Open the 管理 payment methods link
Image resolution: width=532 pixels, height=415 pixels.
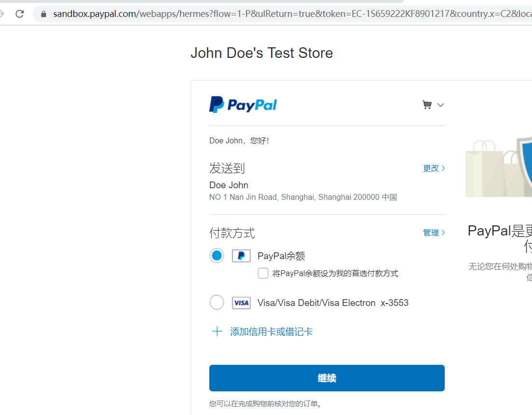[x=431, y=233]
